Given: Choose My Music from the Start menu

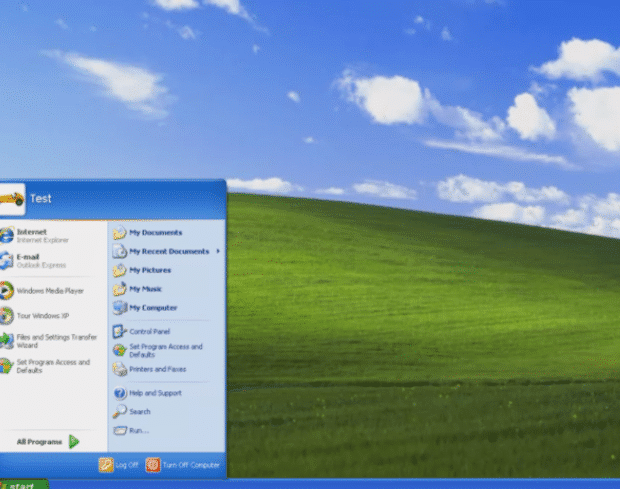Looking at the screenshot, I should point(146,289).
